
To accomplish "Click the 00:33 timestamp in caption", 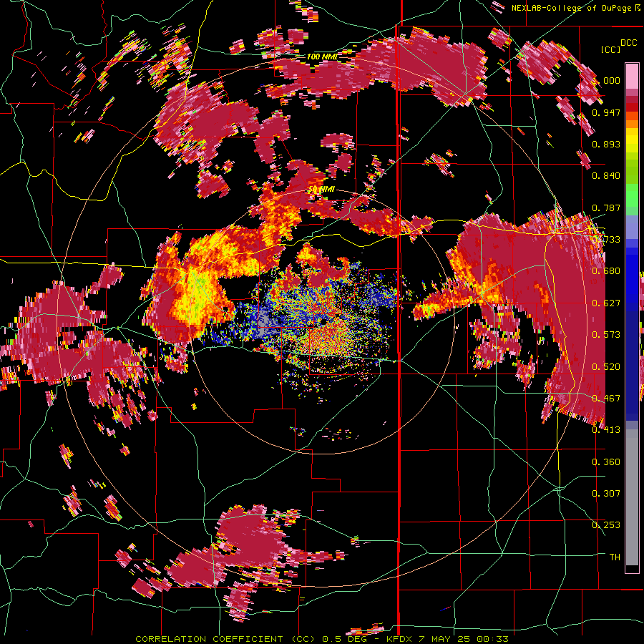I will point(492,639).
